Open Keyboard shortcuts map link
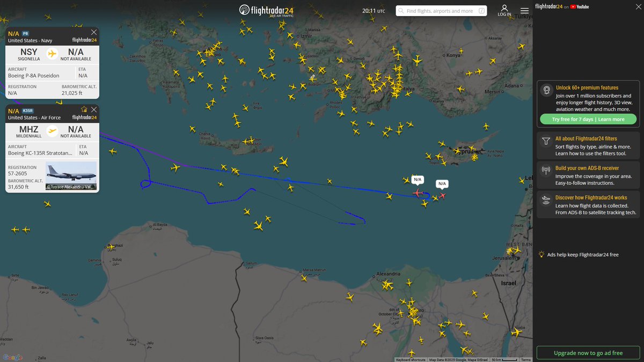This screenshot has height=362, width=644. 411,360
